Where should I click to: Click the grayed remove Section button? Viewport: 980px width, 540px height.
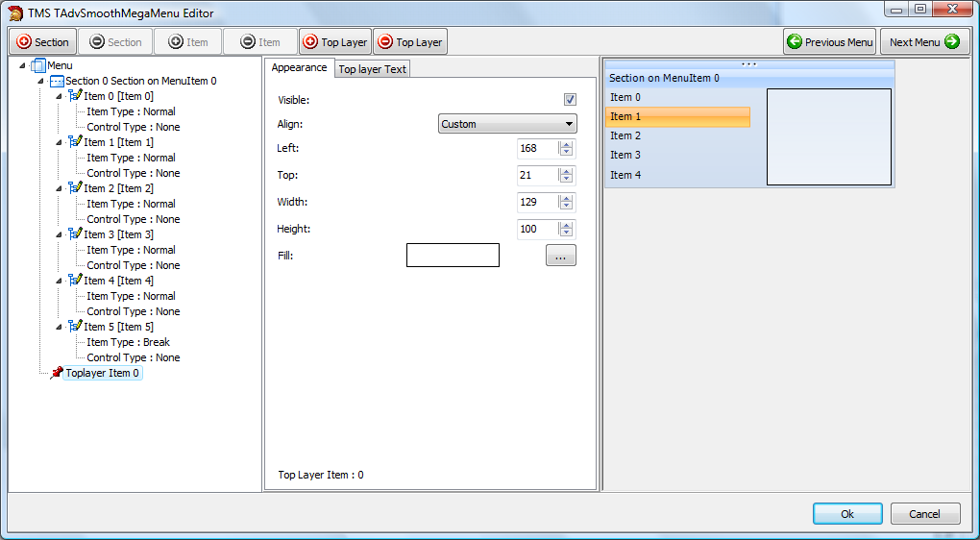pos(115,42)
